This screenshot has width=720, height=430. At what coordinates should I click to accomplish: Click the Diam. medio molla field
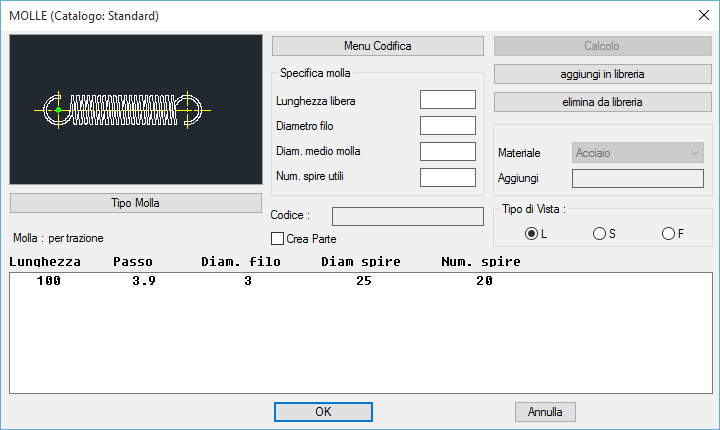click(x=448, y=151)
